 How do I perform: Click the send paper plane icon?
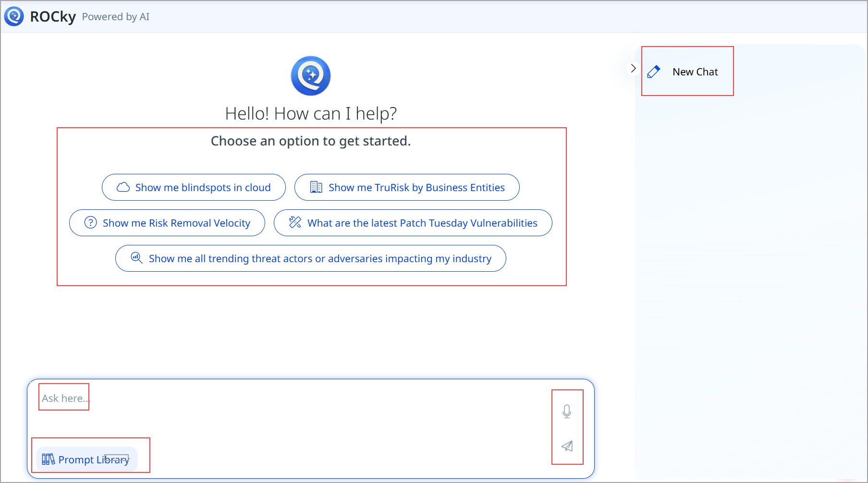[567, 446]
